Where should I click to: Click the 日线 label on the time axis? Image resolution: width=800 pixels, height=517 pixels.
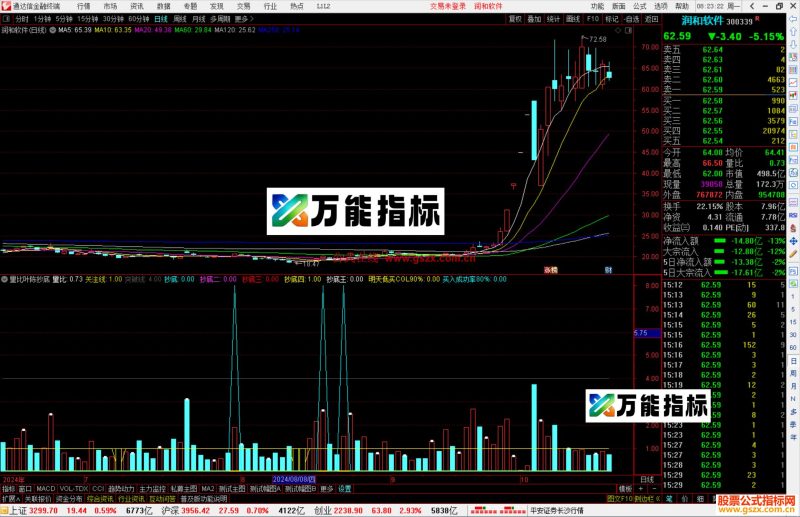pyautogui.click(x=647, y=480)
